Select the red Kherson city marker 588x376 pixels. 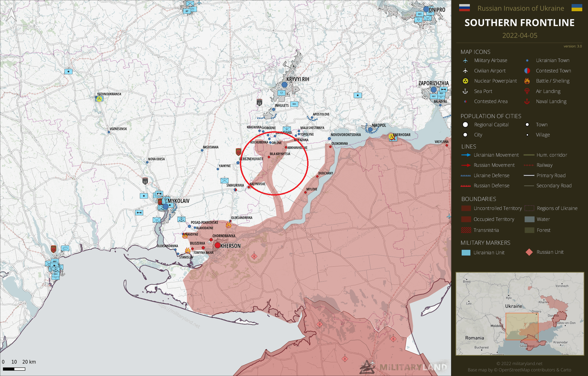[x=217, y=245]
